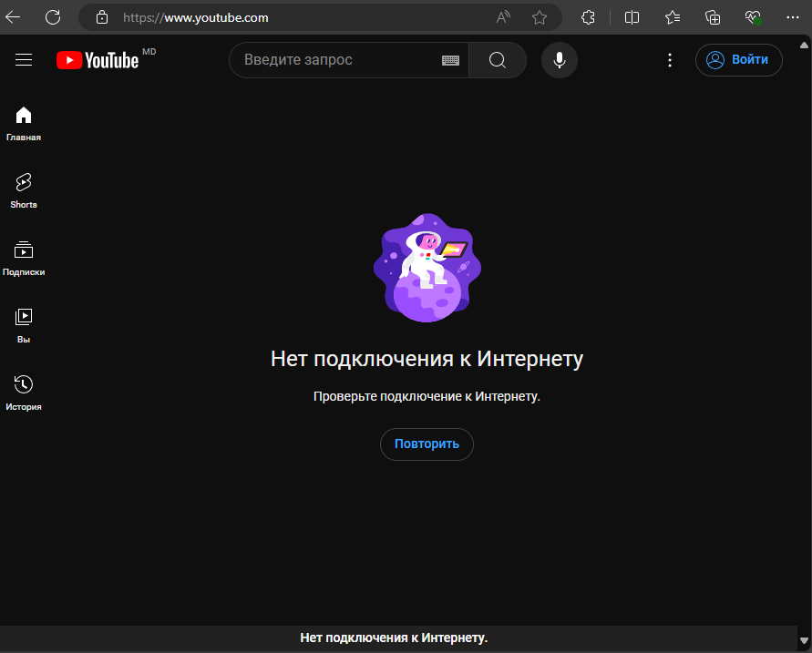The width and height of the screenshot is (812, 653).
Task: Click the scrollbar down arrow
Action: [x=804, y=640]
